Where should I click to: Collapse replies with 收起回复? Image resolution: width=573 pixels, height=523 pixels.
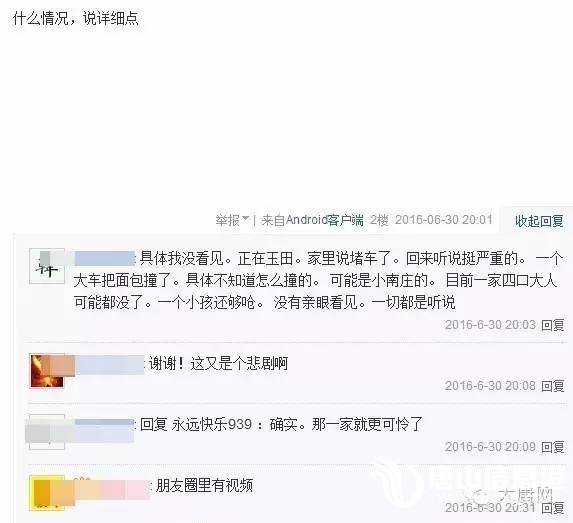point(539,221)
